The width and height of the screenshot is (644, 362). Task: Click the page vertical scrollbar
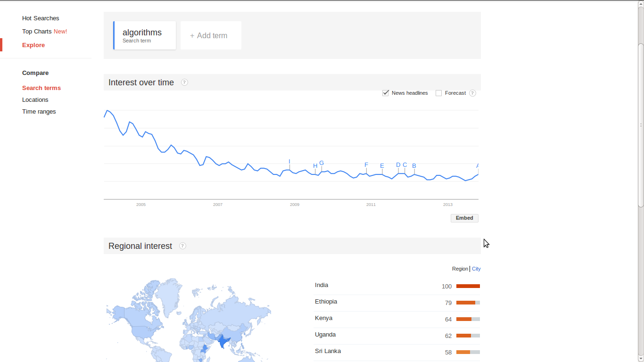point(640,125)
